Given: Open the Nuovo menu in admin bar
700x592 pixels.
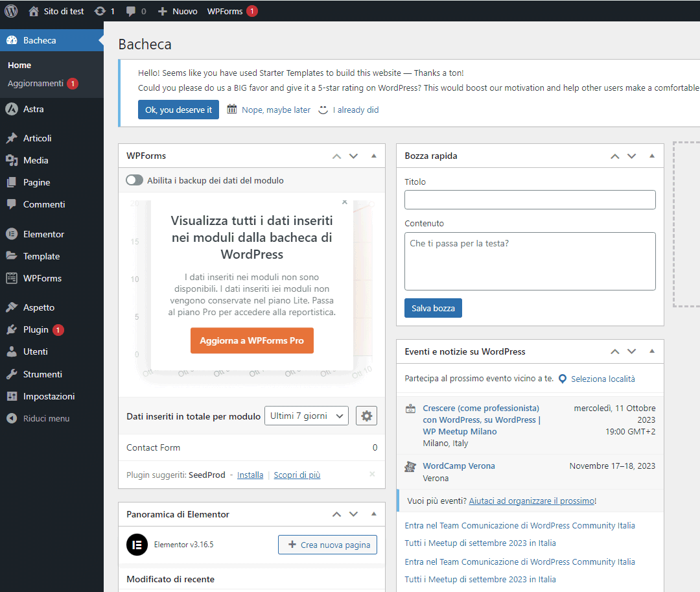Looking at the screenshot, I should [178, 12].
